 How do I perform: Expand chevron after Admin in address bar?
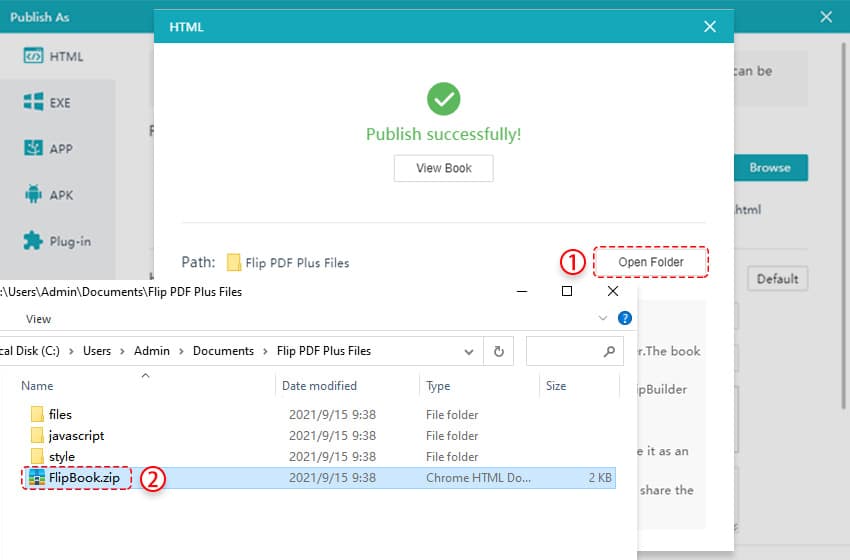point(182,351)
